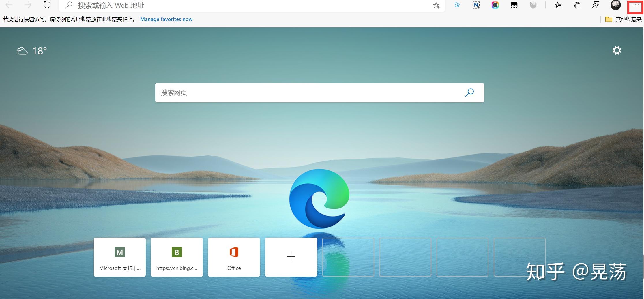Click the 18° temperature reading
This screenshot has height=299, width=644.
click(x=40, y=51)
